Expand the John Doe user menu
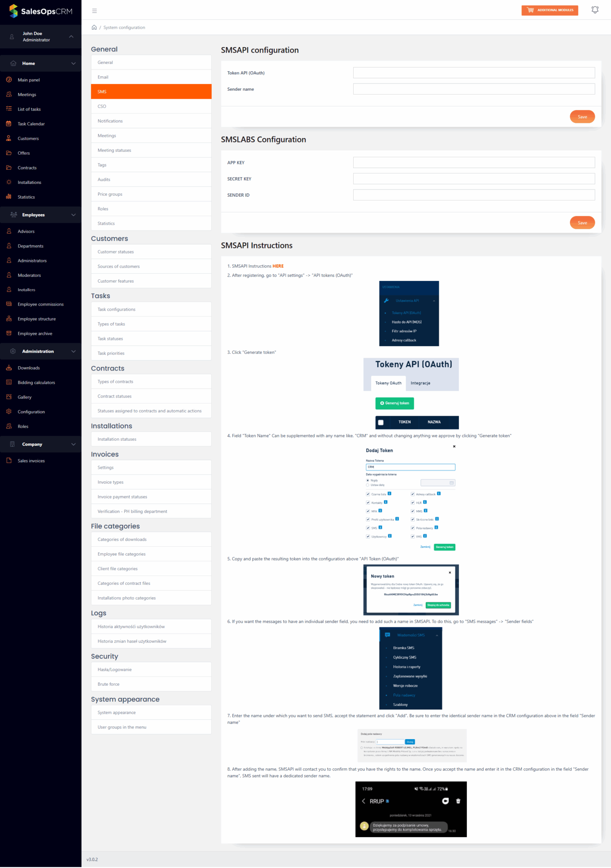Image resolution: width=611 pixels, height=868 pixels. 71,36
